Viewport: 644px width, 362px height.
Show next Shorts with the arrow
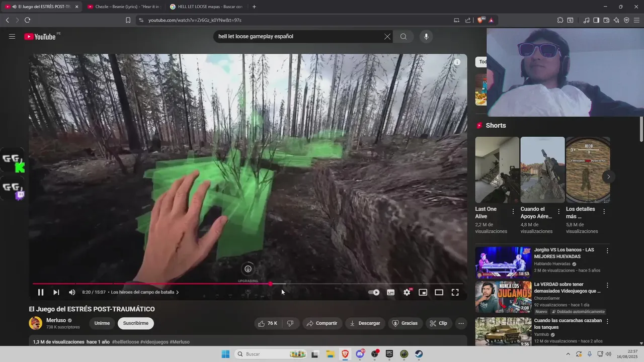[x=608, y=176]
